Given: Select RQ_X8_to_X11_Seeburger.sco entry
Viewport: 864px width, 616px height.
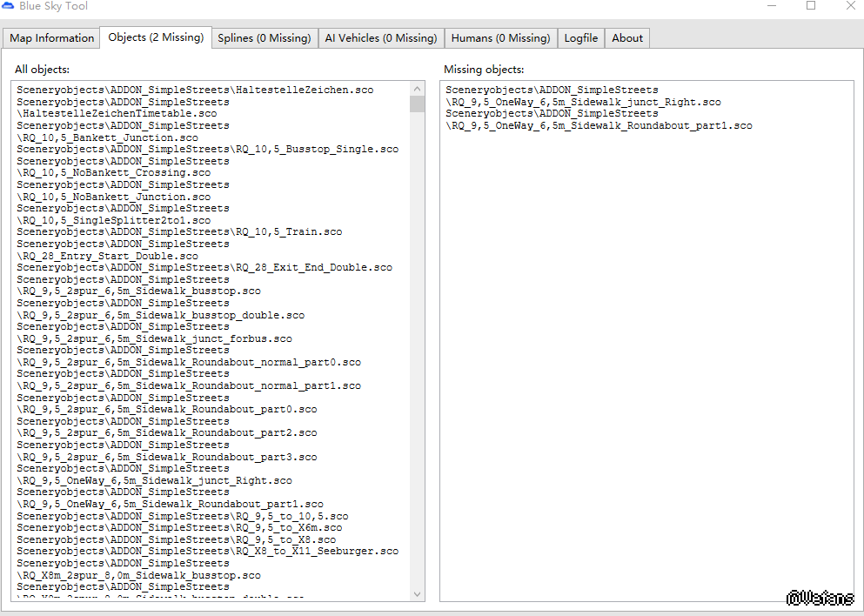Looking at the screenshot, I should click(207, 552).
